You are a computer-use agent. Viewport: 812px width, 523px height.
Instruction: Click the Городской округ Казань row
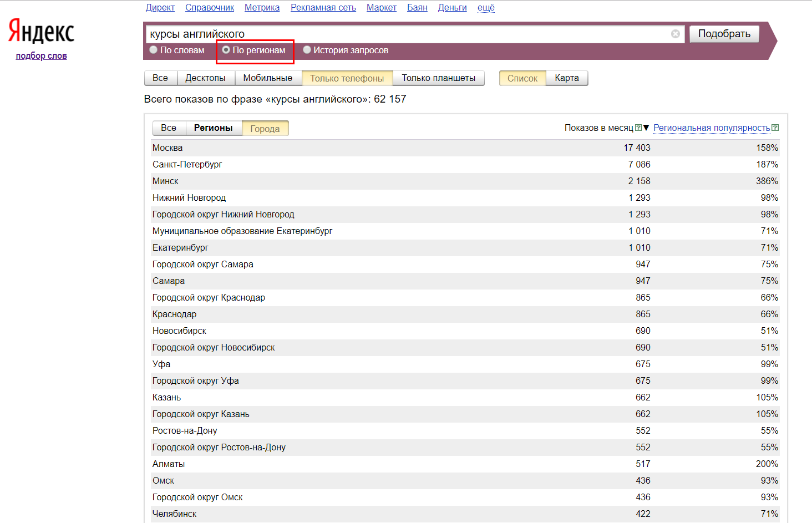coord(465,414)
